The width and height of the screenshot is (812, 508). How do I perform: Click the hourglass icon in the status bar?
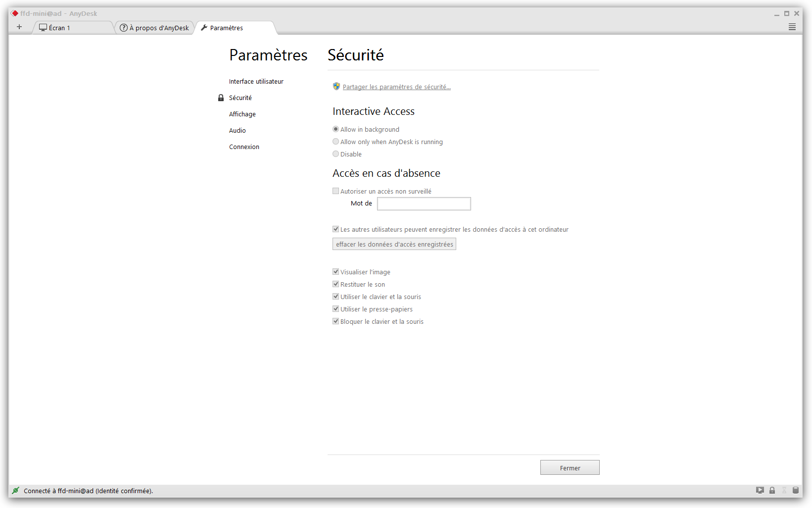point(784,490)
